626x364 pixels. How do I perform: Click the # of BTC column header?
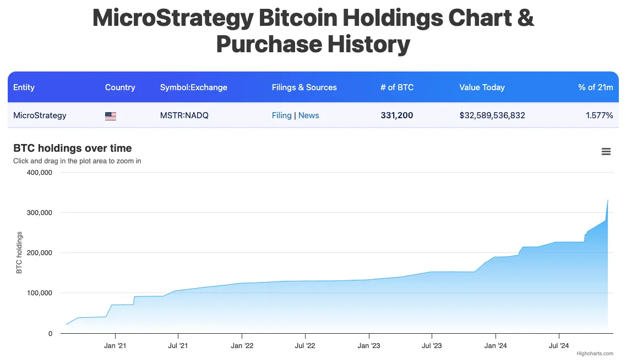(x=397, y=87)
